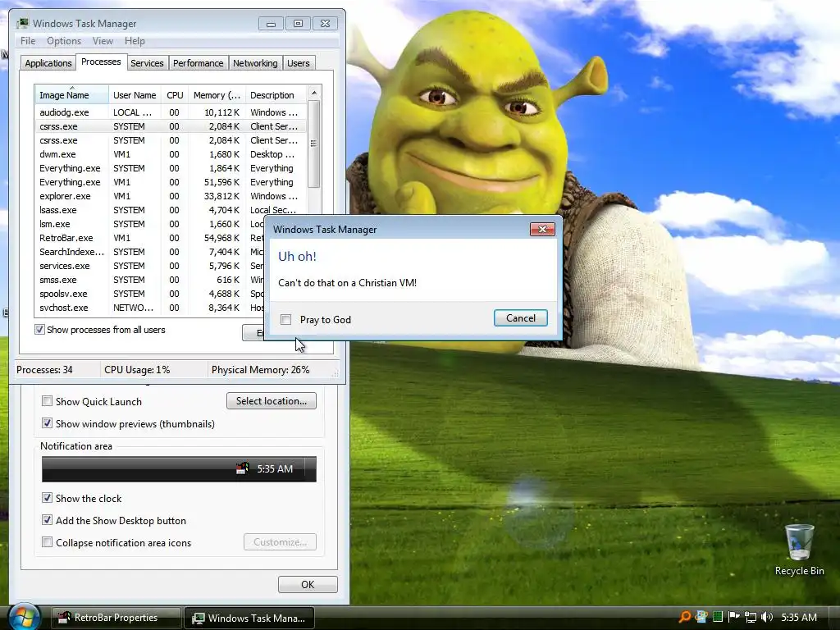Select svchost.exe process row

point(150,308)
